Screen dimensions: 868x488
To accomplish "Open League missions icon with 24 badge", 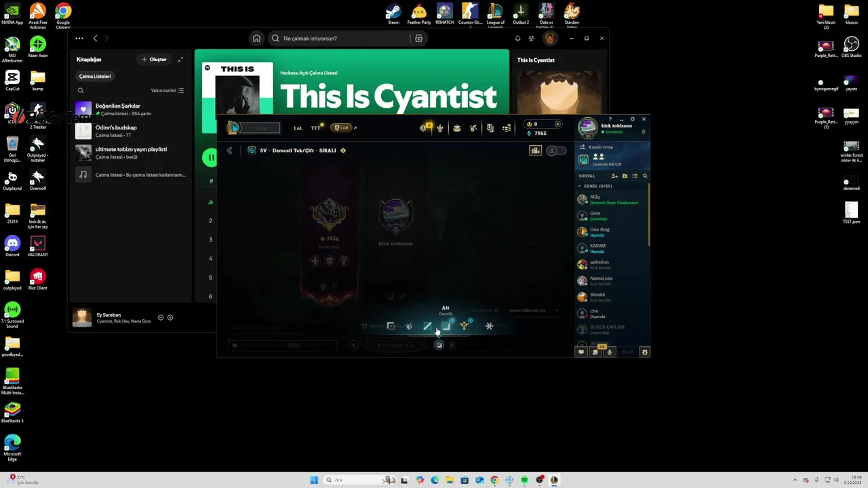I will coord(595,351).
